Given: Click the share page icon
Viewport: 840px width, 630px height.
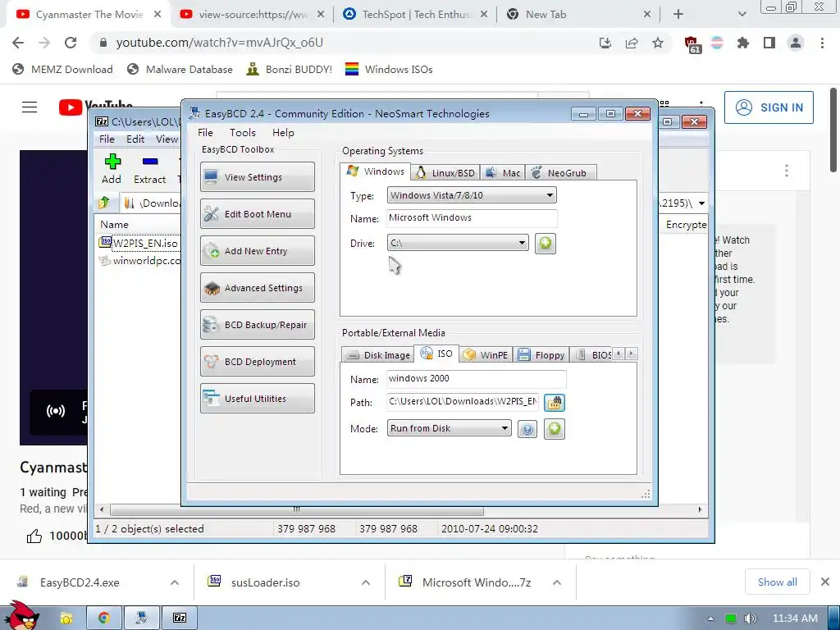Looking at the screenshot, I should coord(632,43).
